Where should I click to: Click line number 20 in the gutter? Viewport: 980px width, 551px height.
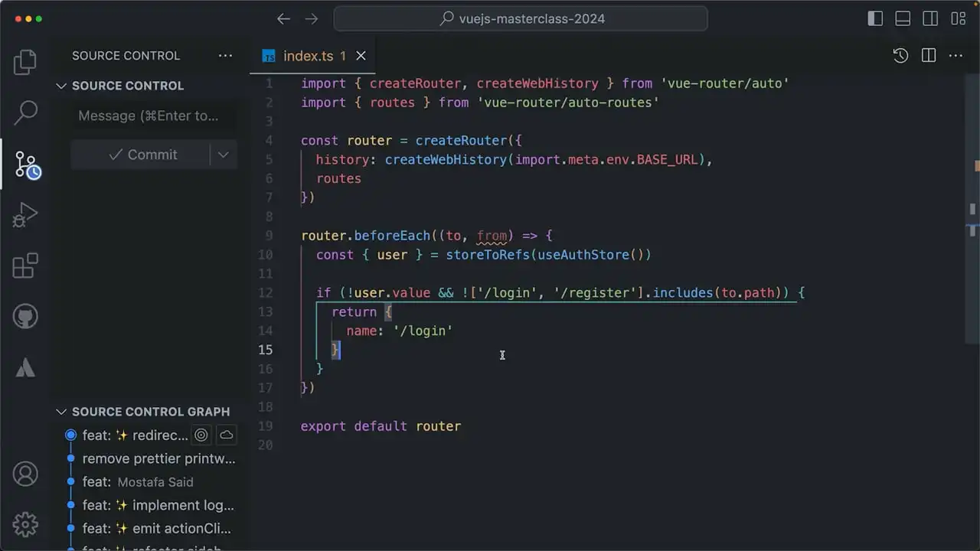point(266,445)
